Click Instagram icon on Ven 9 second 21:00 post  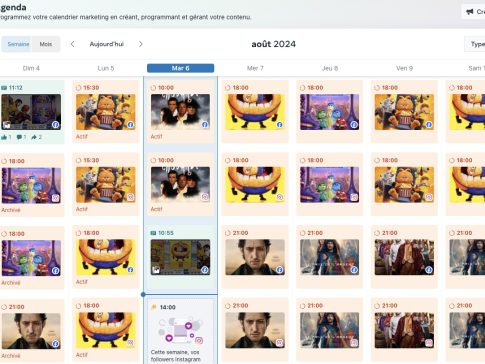tap(429, 343)
